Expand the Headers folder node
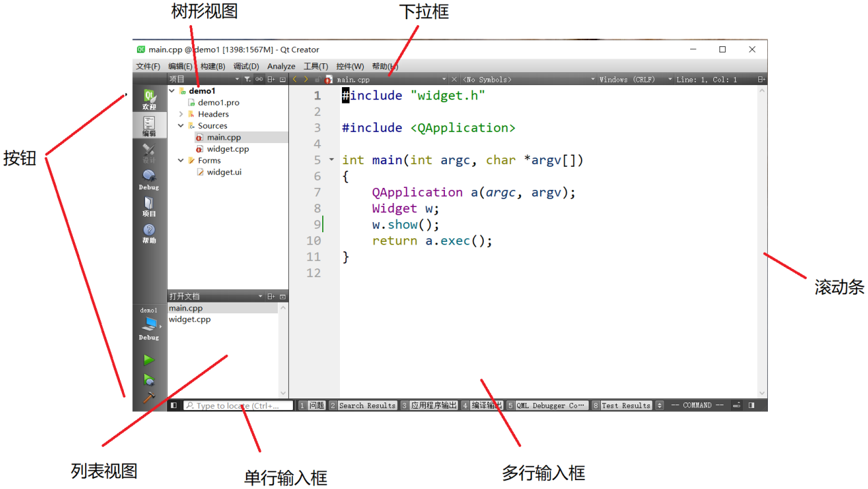 [181, 114]
